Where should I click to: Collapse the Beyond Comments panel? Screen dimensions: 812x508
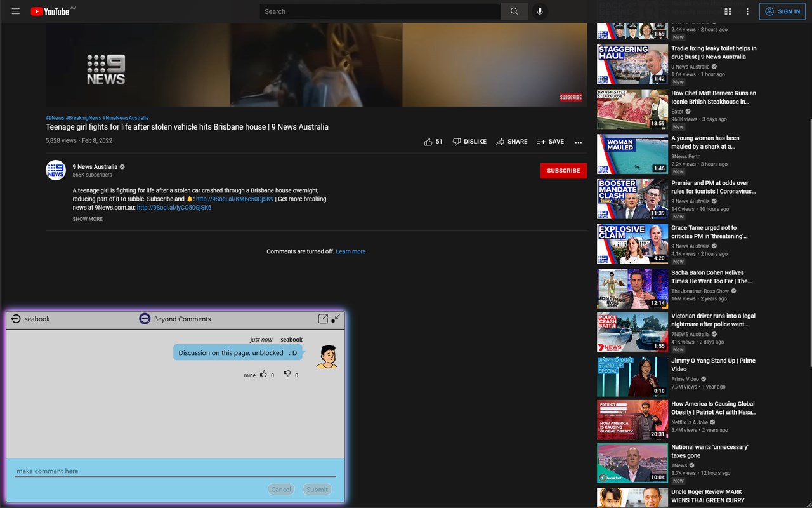point(336,318)
